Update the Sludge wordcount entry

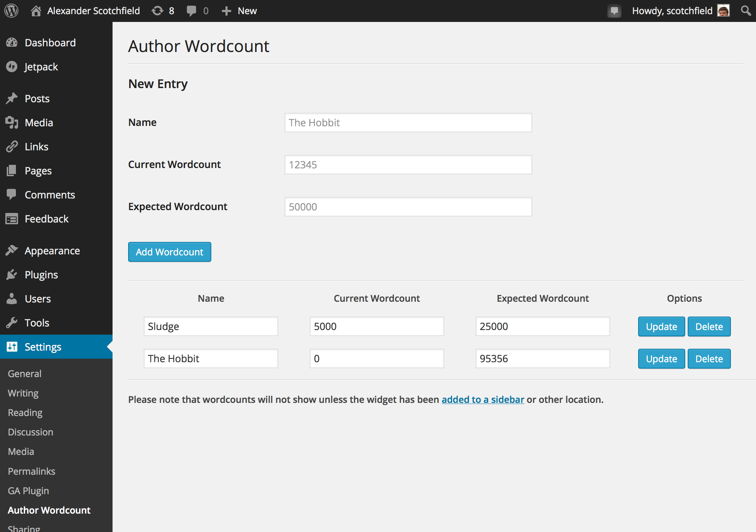click(x=661, y=326)
